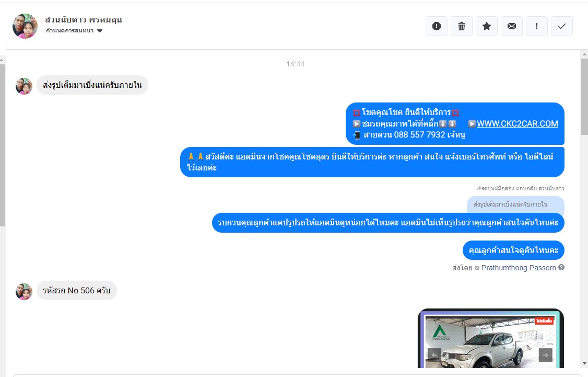Viewport: 588px width, 377px height.
Task: Click the right chat scrollbar down arrow
Action: click(x=584, y=363)
